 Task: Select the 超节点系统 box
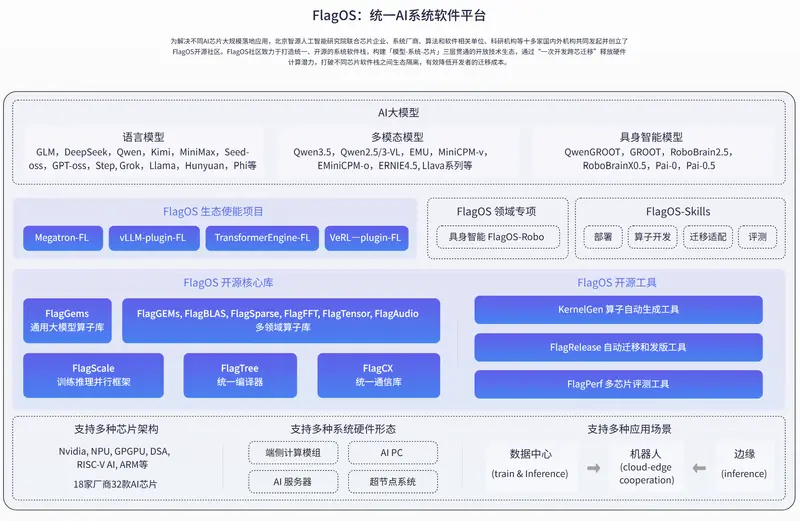click(392, 482)
